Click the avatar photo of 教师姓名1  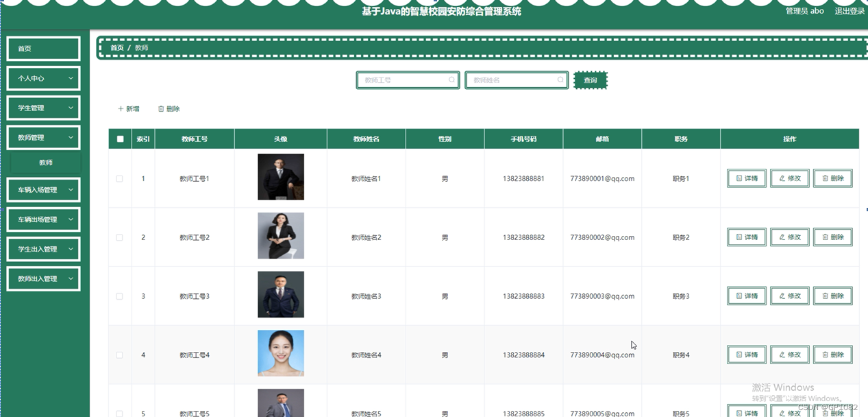[x=281, y=177]
